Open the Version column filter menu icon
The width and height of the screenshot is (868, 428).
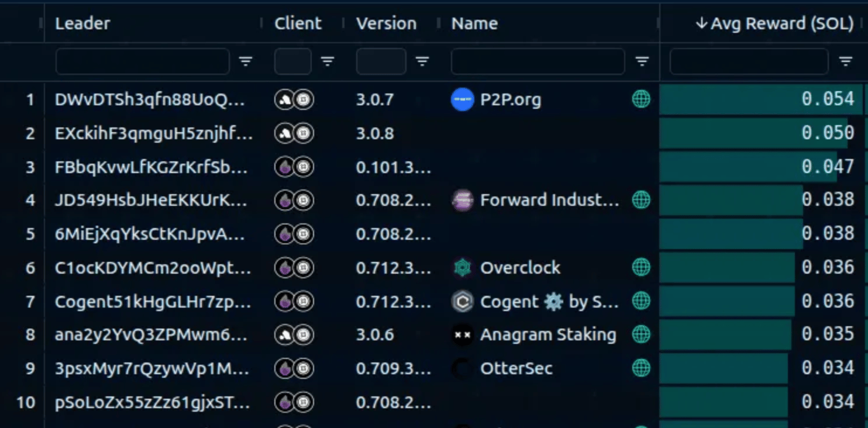(422, 61)
